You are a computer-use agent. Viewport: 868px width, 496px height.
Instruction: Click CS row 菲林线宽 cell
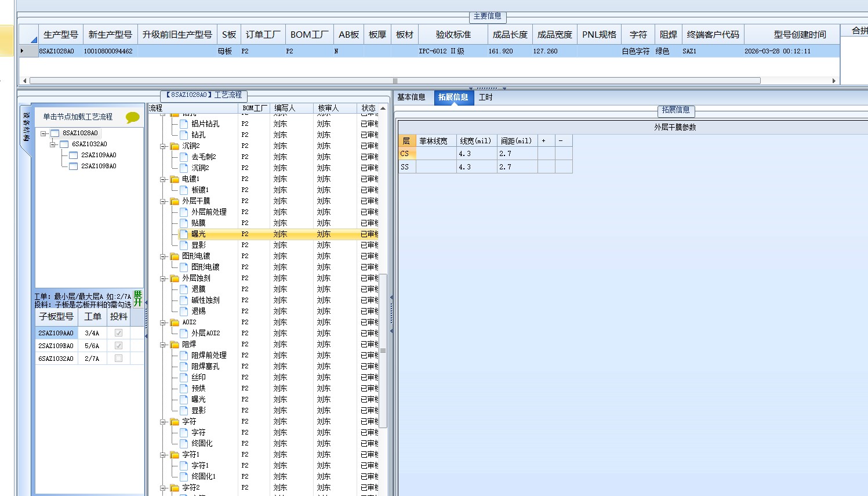point(436,154)
